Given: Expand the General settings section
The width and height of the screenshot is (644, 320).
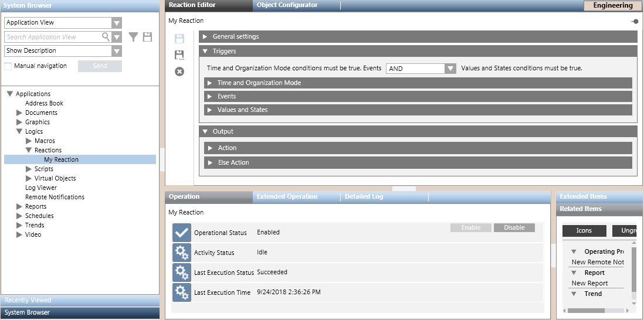Looking at the screenshot, I should tap(205, 37).
